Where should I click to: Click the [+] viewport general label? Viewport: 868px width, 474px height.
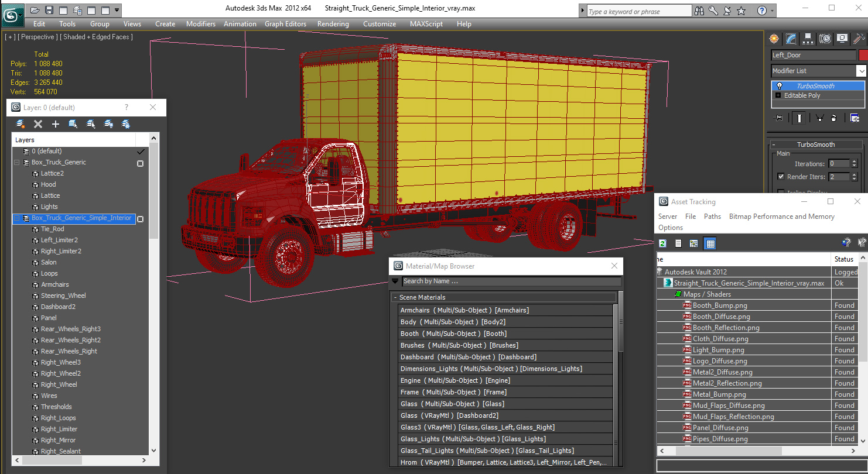click(10, 37)
